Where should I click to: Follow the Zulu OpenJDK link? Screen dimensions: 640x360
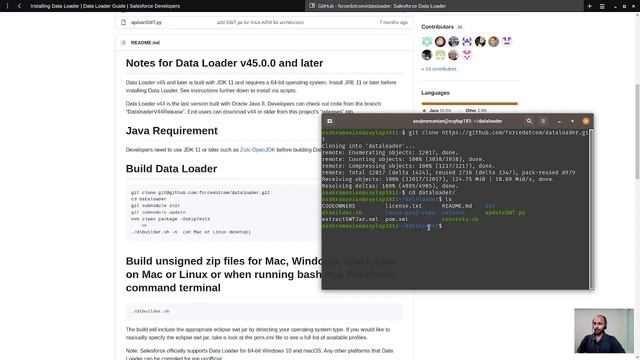pos(258,150)
